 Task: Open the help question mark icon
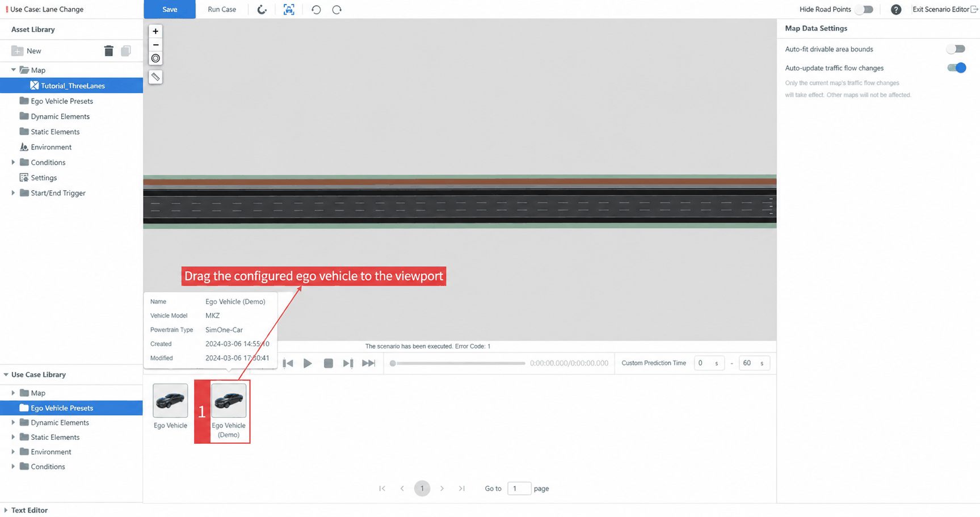pos(896,10)
